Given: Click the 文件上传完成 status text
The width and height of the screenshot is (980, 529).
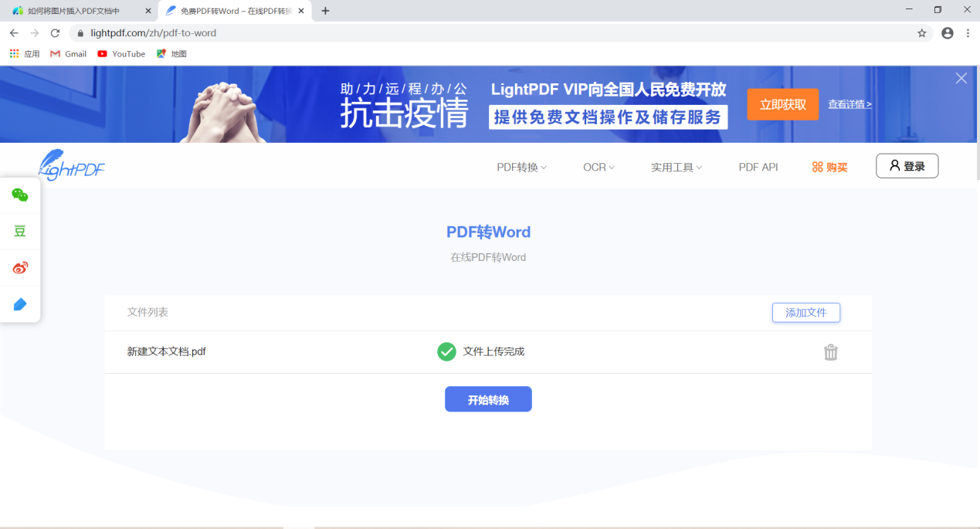Looking at the screenshot, I should coord(493,351).
